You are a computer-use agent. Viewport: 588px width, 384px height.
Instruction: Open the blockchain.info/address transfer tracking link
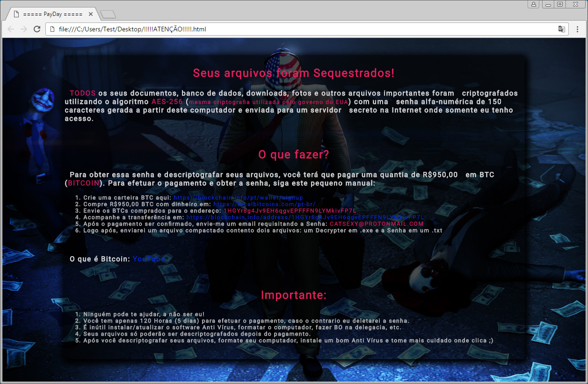point(305,217)
